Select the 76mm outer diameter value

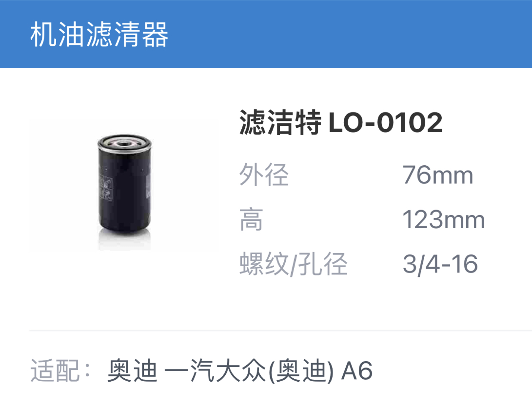[438, 175]
